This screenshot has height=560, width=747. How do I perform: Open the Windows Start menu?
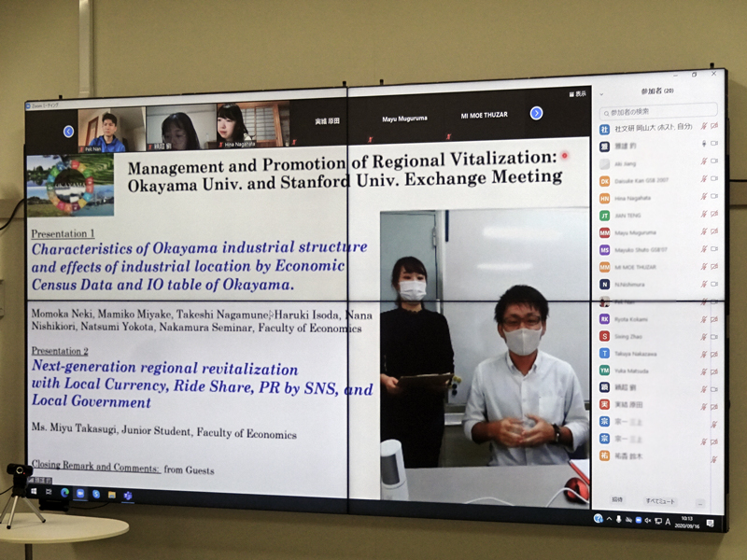click(x=34, y=491)
